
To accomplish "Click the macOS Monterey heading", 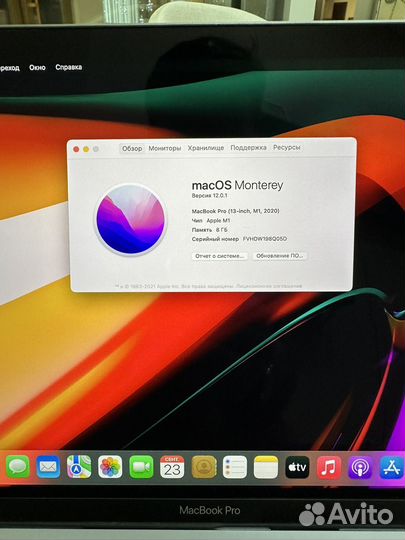I will click(237, 185).
